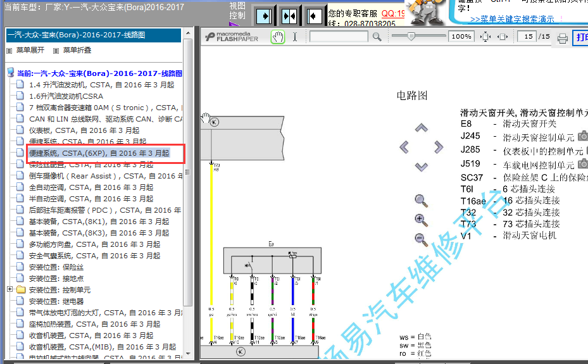Image resolution: width=588 pixels, height=364 pixels.
Task: Click the camera icon beside J245
Action: (x=583, y=135)
